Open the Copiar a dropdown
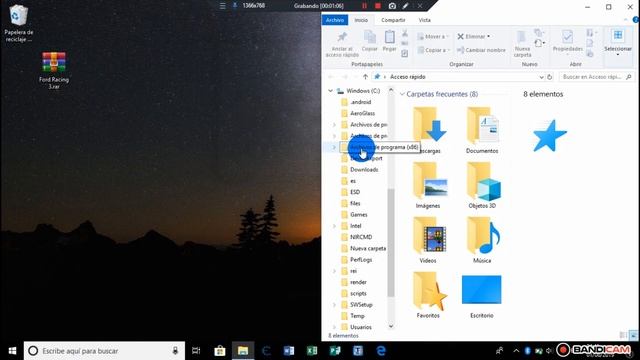 coord(433,50)
